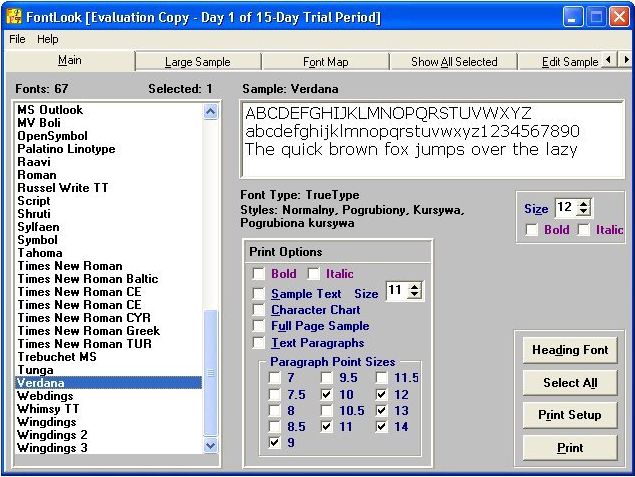Image resolution: width=635 pixels, height=477 pixels.
Task: Check paragraph point size 10.5
Action: coord(326,410)
